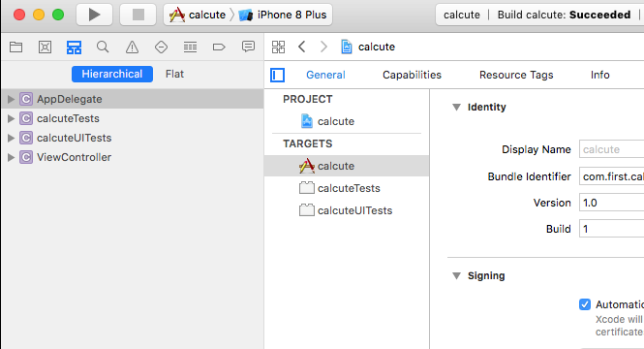Switch symbol view to Flat

tap(174, 74)
